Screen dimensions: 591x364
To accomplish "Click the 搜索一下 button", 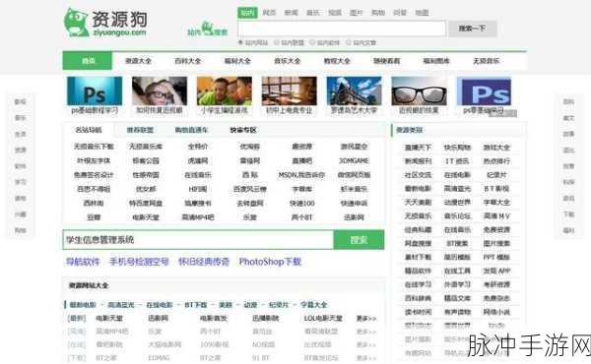I will [x=472, y=29].
